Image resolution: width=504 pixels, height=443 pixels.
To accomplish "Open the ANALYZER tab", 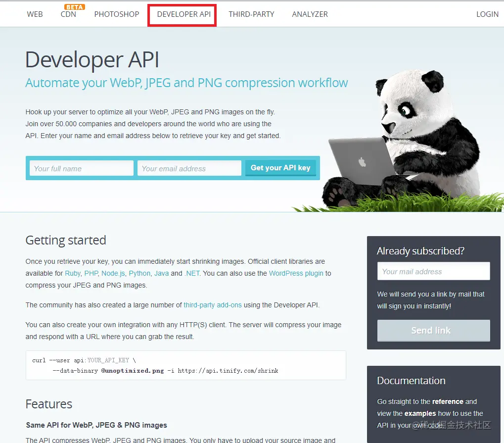I will point(310,14).
